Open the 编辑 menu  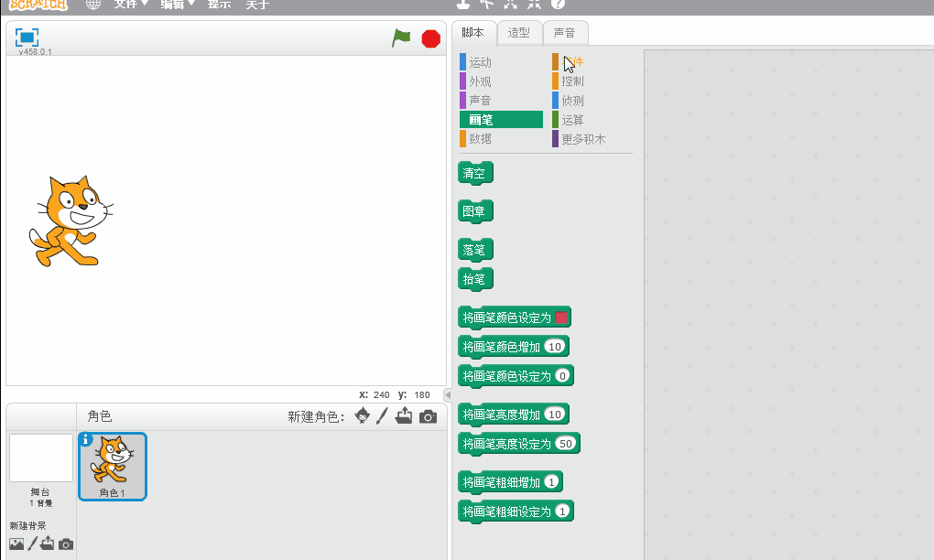click(178, 5)
